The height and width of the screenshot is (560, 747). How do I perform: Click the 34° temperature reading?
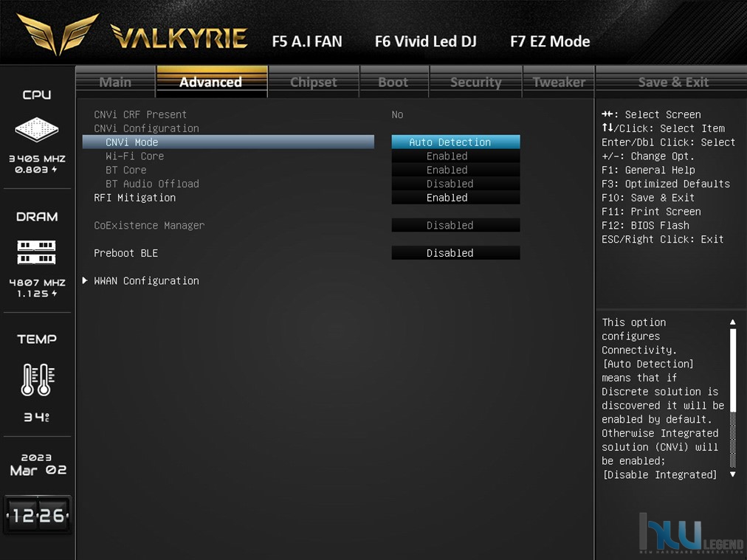[37, 417]
